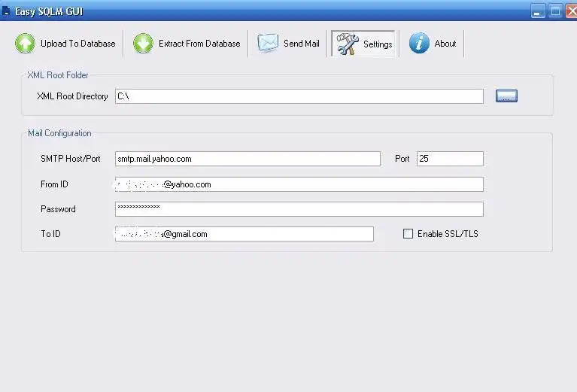Click the 'Enable SSL/TLS' label text
The image size is (577, 392).
click(x=448, y=234)
